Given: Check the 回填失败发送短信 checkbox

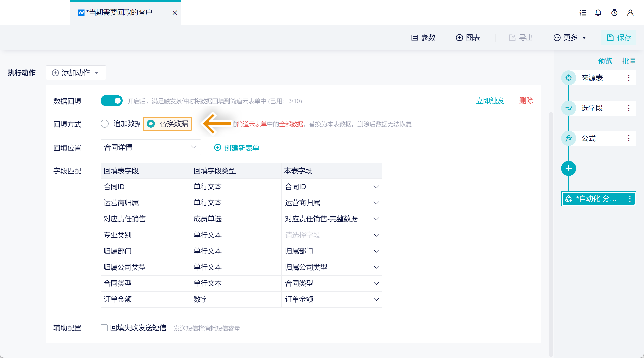Looking at the screenshot, I should pos(104,328).
